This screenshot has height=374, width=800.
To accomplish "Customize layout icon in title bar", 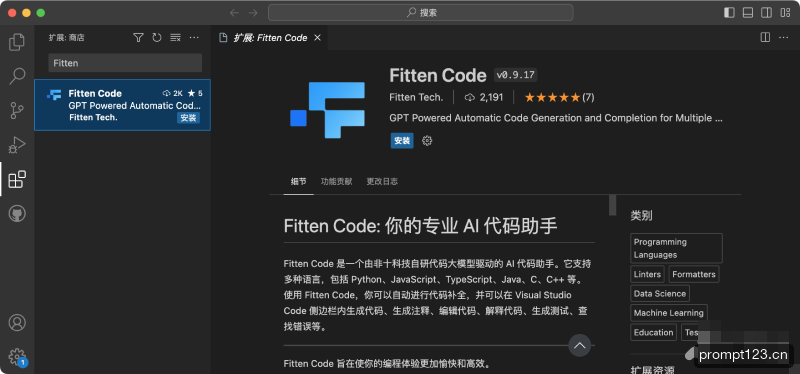I will click(x=785, y=13).
